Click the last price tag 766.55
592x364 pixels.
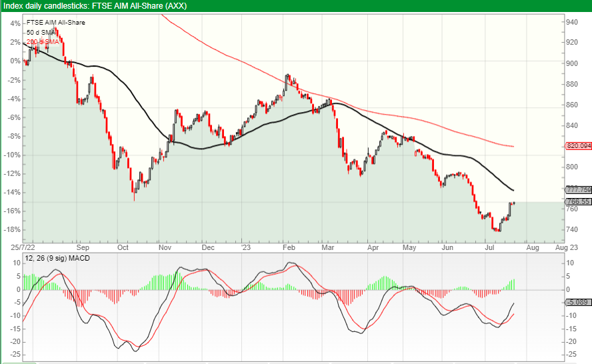(578, 201)
